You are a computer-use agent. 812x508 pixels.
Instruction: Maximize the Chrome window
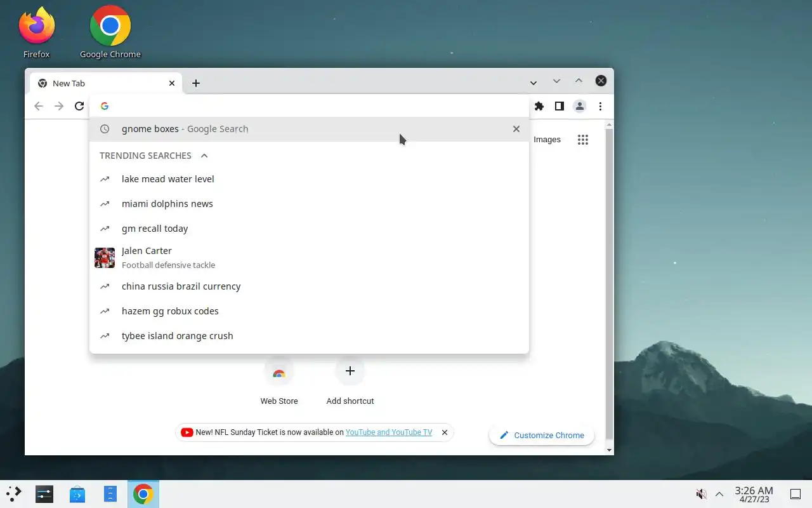579,81
